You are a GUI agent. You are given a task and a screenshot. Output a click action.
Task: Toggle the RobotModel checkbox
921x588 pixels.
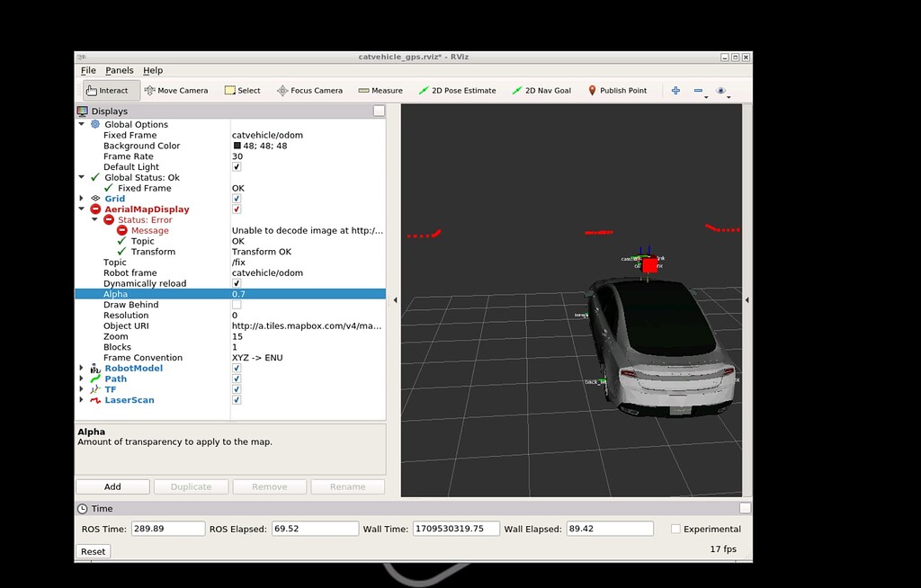tap(237, 369)
